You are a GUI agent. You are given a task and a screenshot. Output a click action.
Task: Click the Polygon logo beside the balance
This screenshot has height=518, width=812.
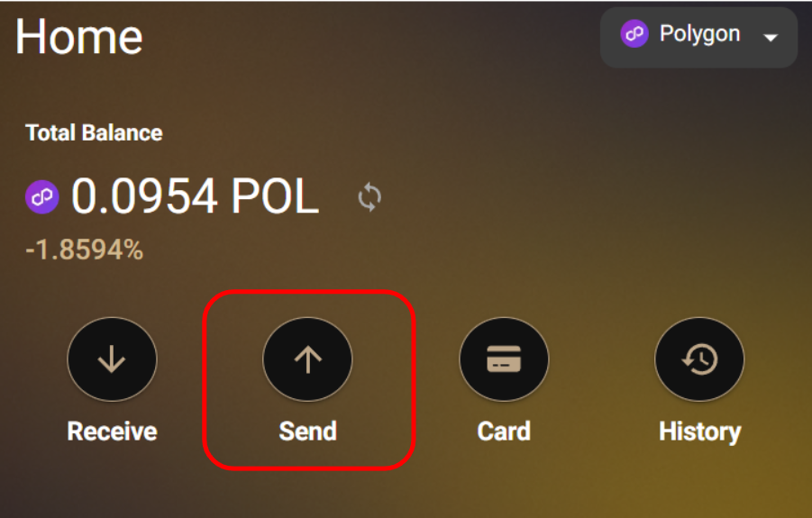(x=42, y=196)
